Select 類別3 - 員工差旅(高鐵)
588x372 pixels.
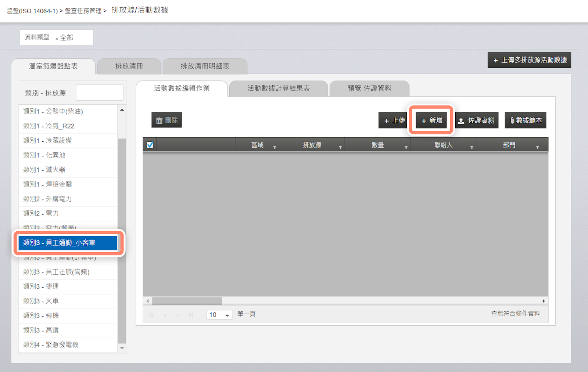tap(68, 272)
